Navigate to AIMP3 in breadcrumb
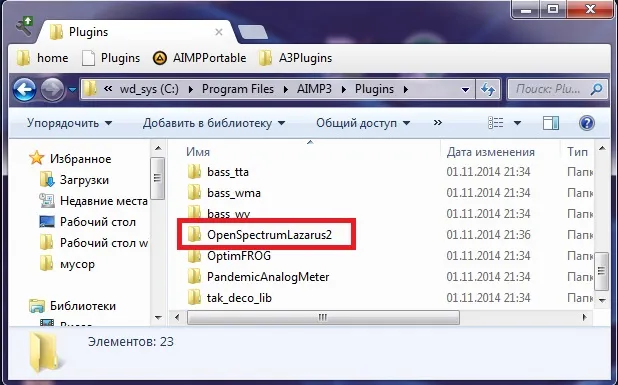Image resolution: width=618 pixels, height=385 pixels. [314, 89]
